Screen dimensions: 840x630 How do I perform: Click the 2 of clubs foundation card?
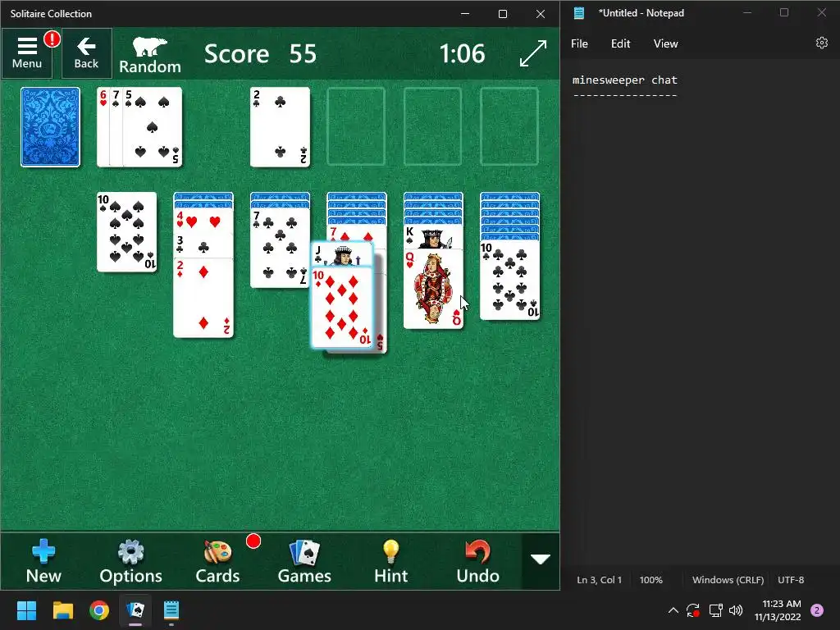tap(281, 127)
